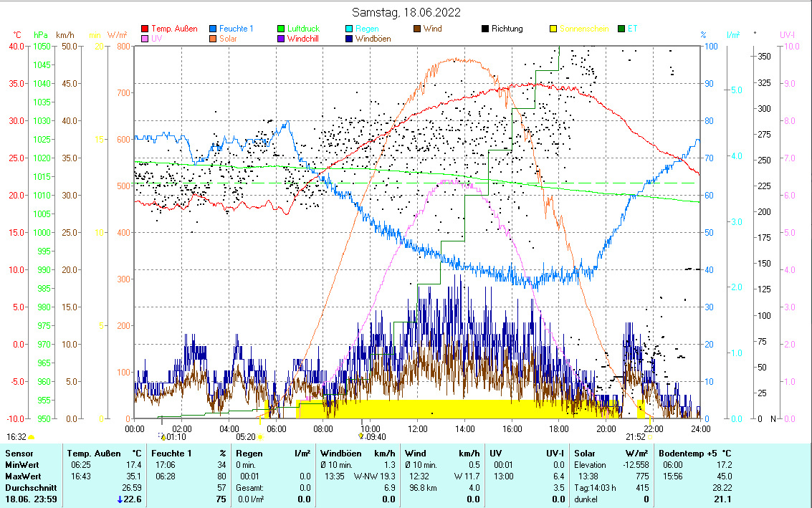Select the green Luftdruck legend square
Image resolution: width=812 pixels, height=508 pixels.
click(282, 29)
